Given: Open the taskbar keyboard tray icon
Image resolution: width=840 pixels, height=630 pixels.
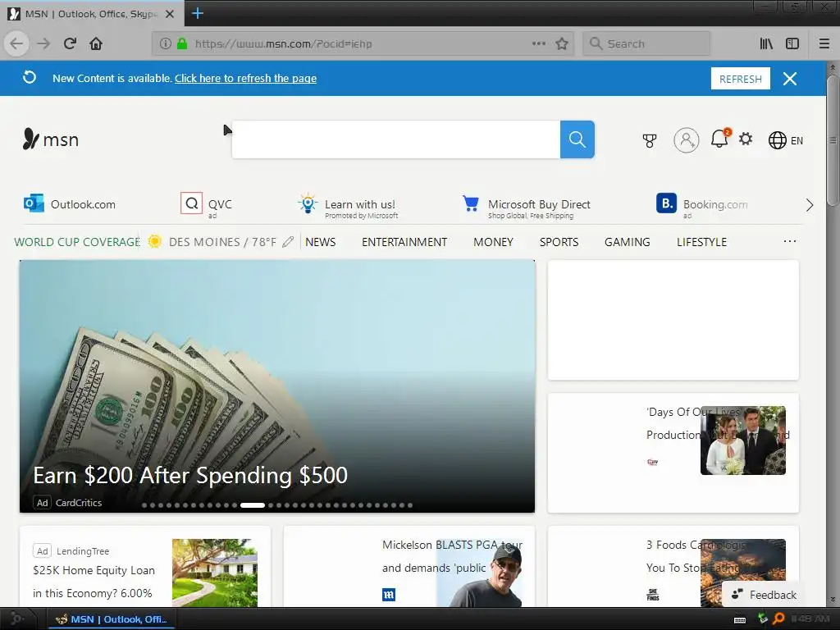Looking at the screenshot, I should (740, 620).
